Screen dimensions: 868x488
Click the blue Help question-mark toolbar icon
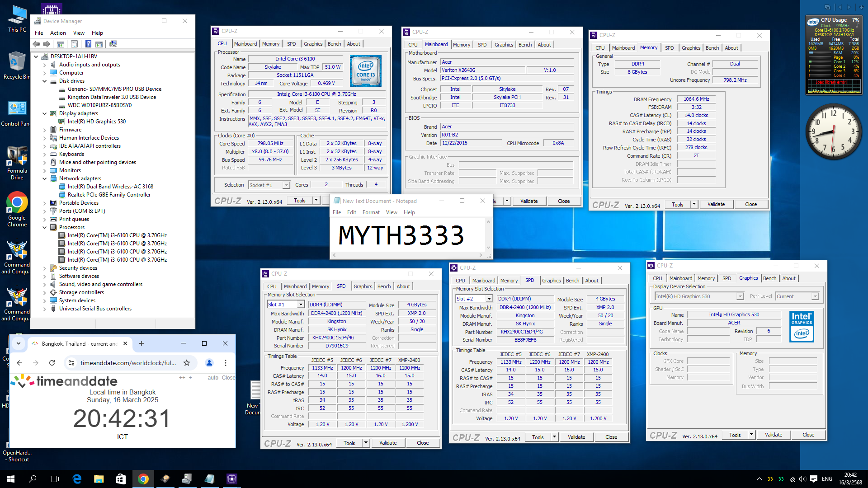88,44
